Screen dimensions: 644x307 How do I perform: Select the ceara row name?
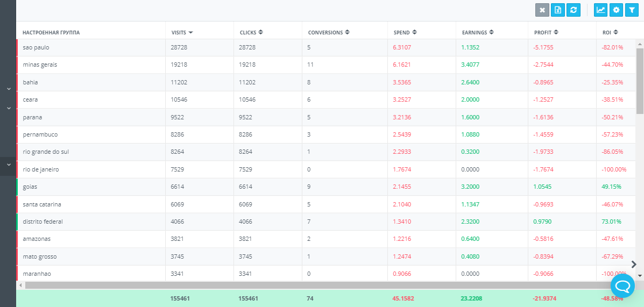[x=30, y=99]
